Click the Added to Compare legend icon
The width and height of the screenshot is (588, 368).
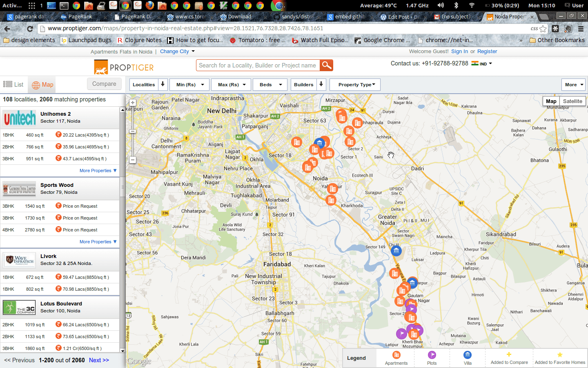point(509,355)
